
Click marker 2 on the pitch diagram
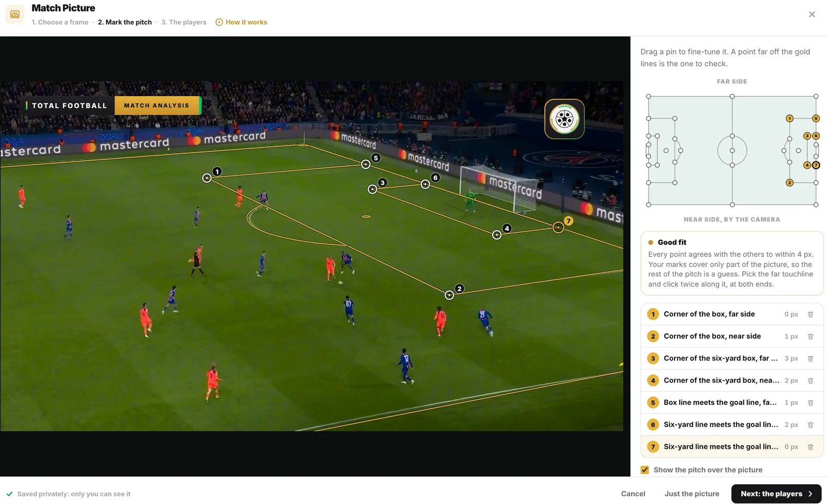(x=789, y=183)
